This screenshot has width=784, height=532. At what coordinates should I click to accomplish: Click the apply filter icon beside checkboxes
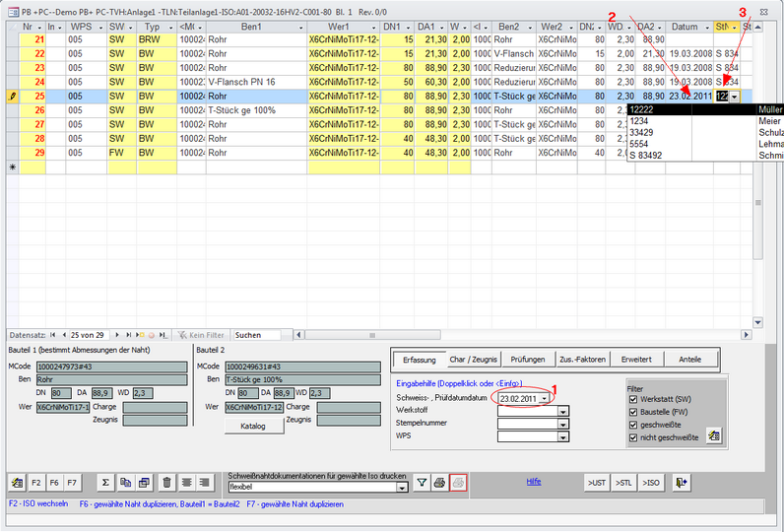(x=714, y=434)
